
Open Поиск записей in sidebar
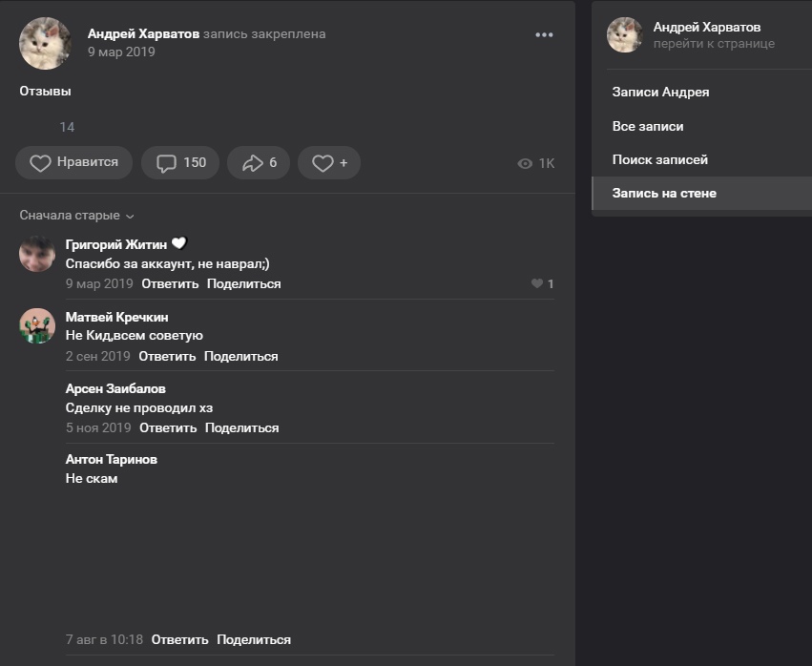pyautogui.click(x=659, y=159)
